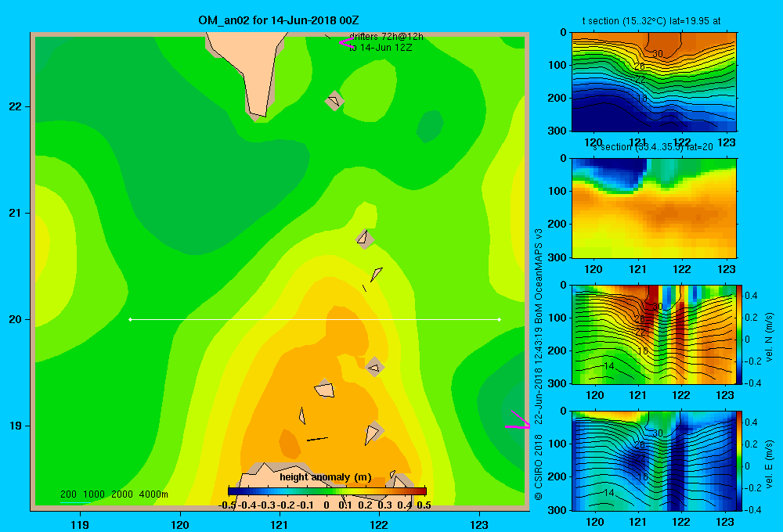Click latitude label '22' on main map
The width and height of the screenshot is (783, 532).
[16, 106]
